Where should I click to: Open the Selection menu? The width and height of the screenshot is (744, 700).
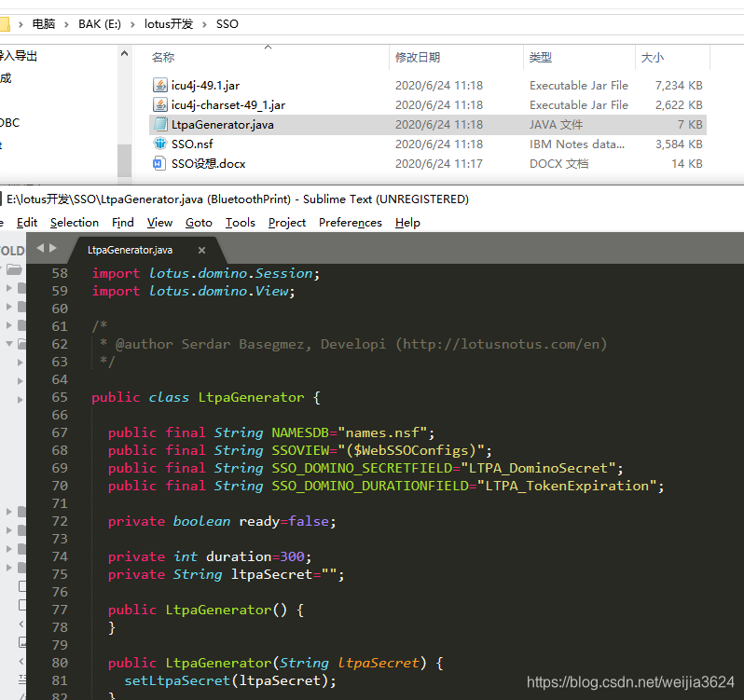tap(75, 223)
